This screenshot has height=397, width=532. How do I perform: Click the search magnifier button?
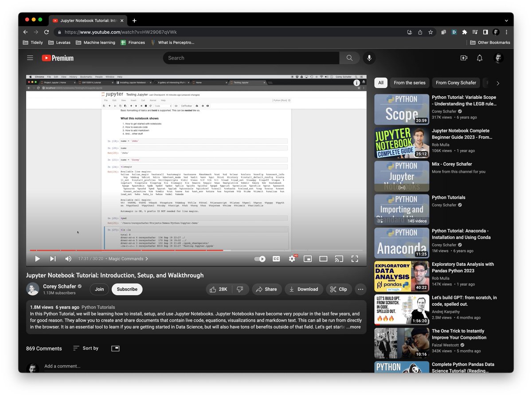pyautogui.click(x=350, y=58)
